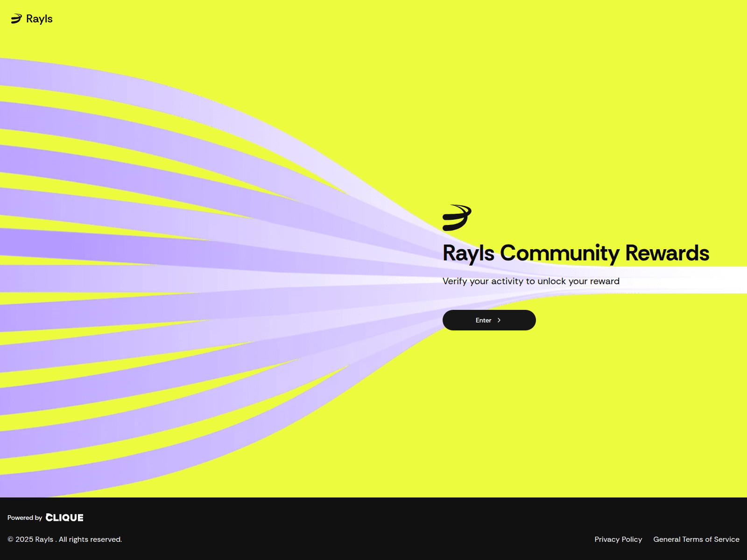Click the 'Verify your activity to unlock your reward' text
The width and height of the screenshot is (747, 560).
[x=531, y=281]
